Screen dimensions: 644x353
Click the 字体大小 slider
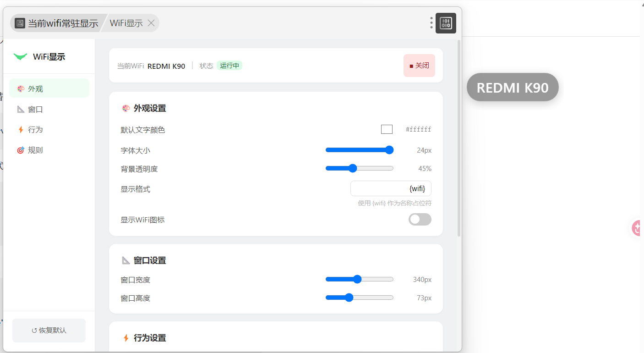(x=360, y=150)
